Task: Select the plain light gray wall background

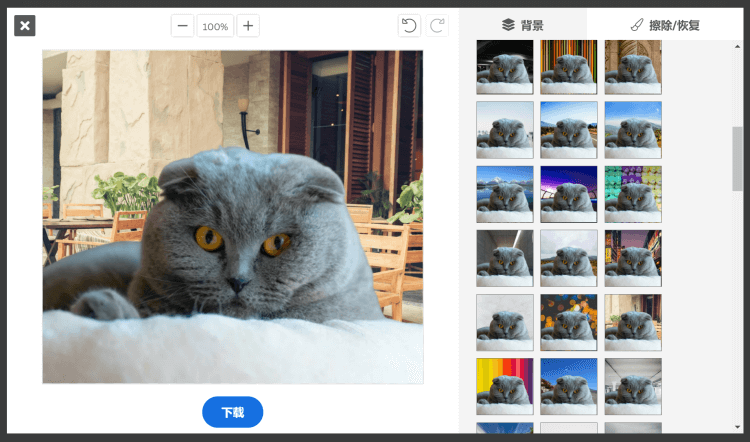Action: point(505,322)
